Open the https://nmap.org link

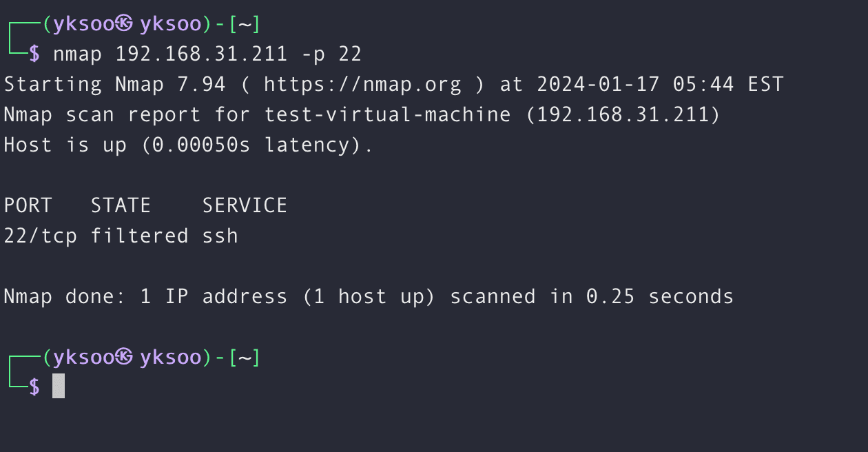pyautogui.click(x=363, y=85)
